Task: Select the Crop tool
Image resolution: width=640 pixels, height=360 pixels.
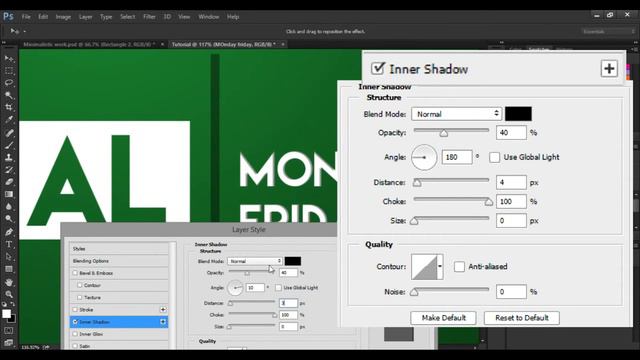Action: (9, 107)
